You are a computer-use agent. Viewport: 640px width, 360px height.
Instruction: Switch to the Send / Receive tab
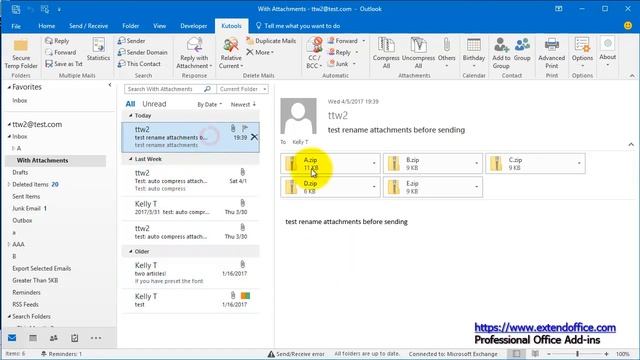[x=89, y=26]
